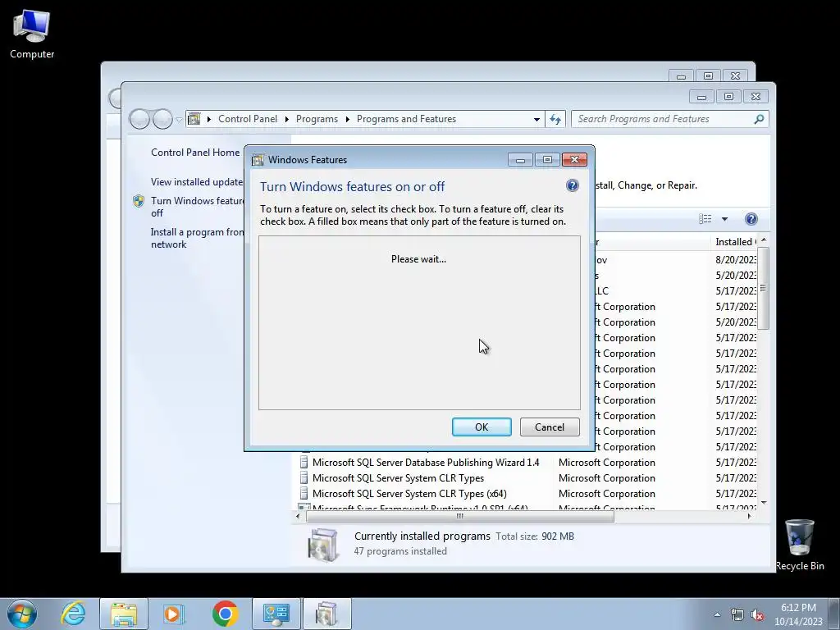Click the Control Panel breadcrumb
840x630 pixels.
248,119
